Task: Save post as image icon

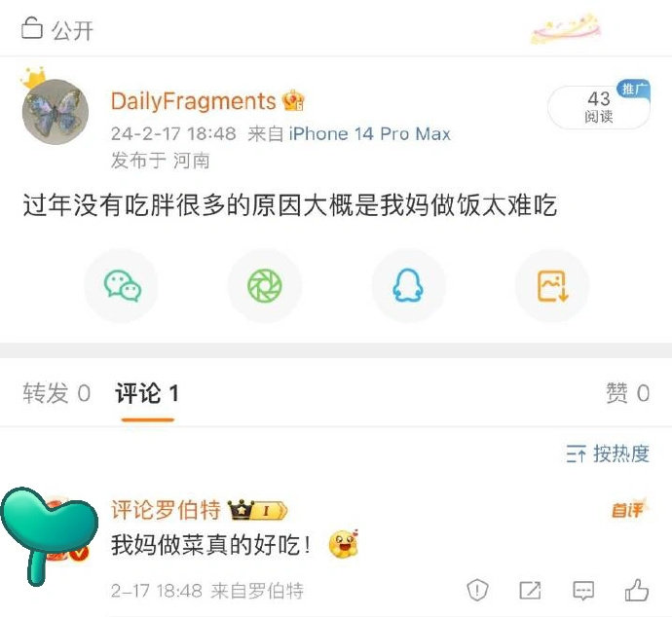Action: tap(552, 285)
